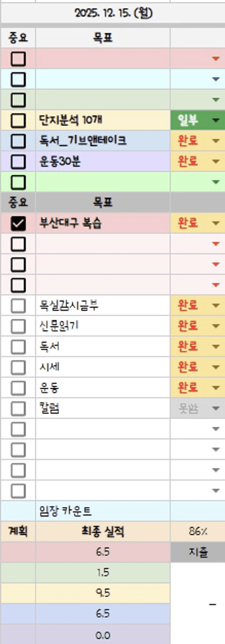
Task: Click the 86% result cell
Action: pyautogui.click(x=198, y=531)
